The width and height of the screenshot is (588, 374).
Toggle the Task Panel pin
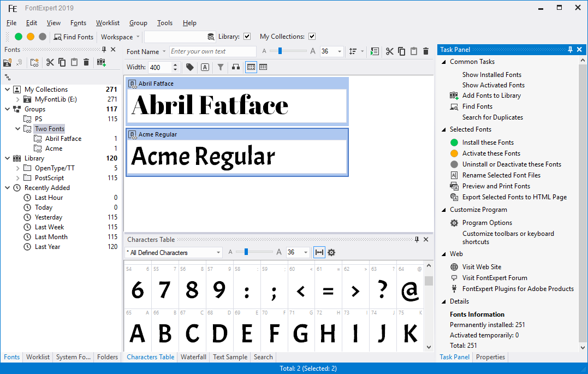(570, 50)
